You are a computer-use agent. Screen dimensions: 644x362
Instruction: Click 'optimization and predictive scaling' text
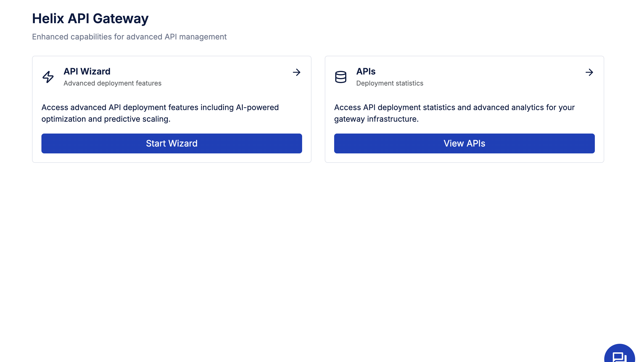tap(106, 119)
